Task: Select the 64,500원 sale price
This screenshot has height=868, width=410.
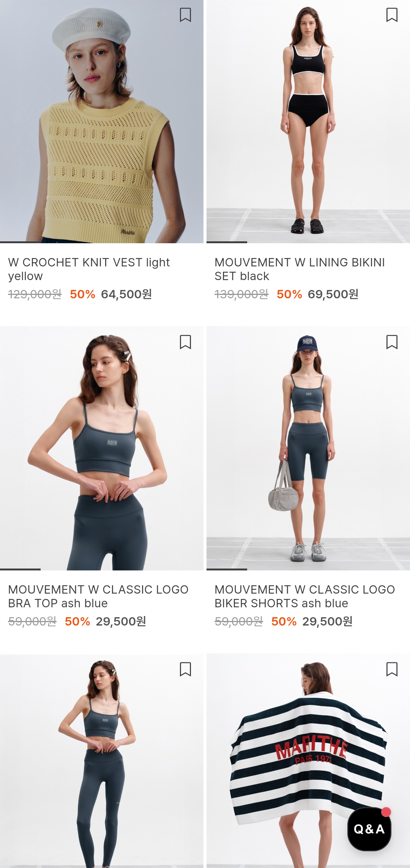Action: (126, 294)
